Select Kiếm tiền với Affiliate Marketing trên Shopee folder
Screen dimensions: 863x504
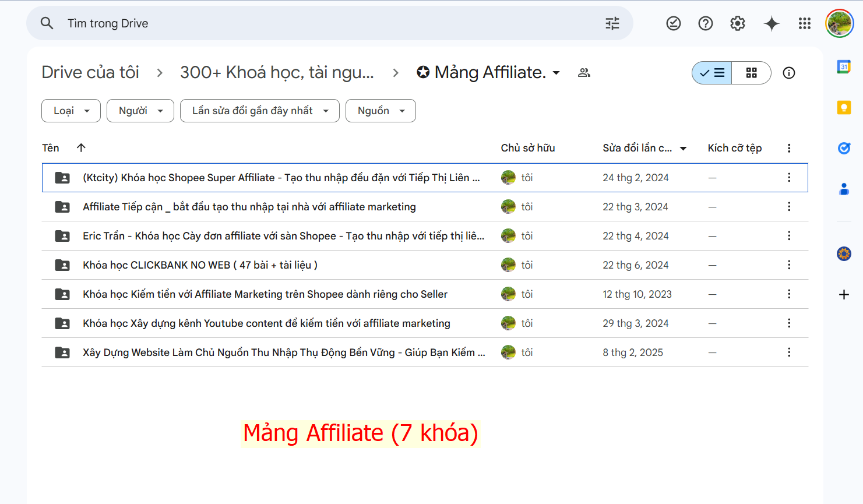(425, 294)
